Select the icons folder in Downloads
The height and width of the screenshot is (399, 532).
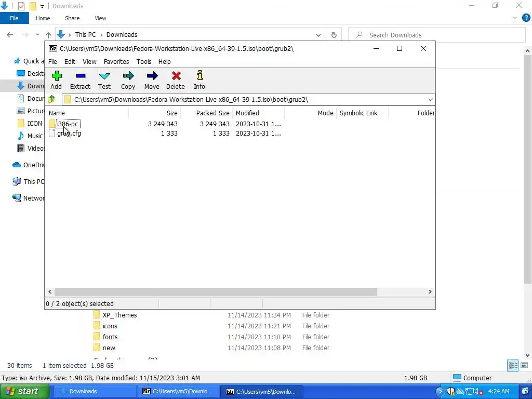105,326
